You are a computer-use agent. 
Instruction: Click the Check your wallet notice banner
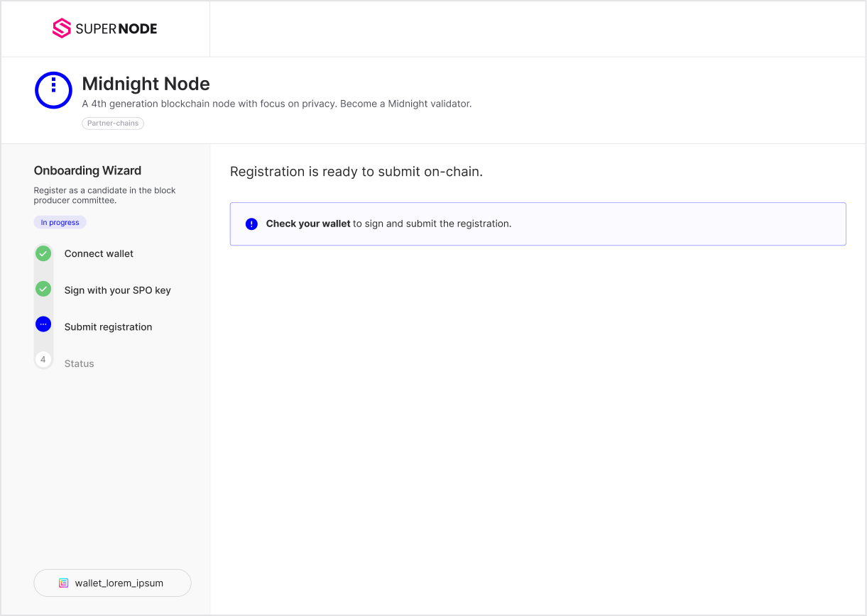click(538, 224)
